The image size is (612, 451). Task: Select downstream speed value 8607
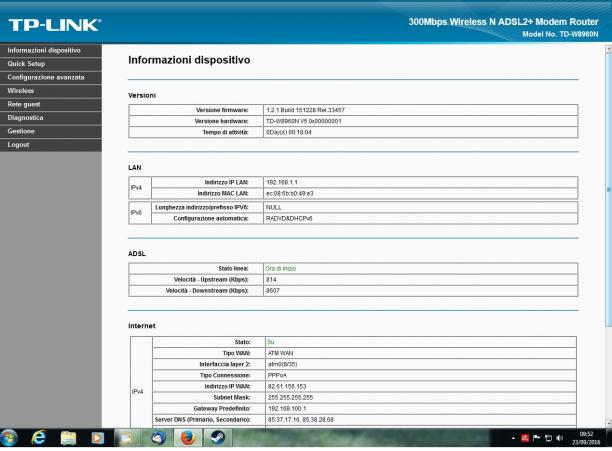(x=272, y=291)
